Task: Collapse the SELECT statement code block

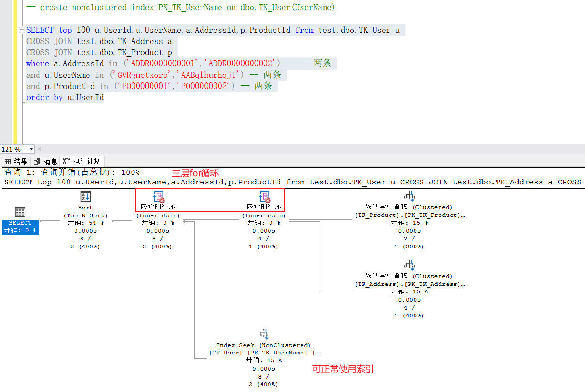Action: point(21,30)
